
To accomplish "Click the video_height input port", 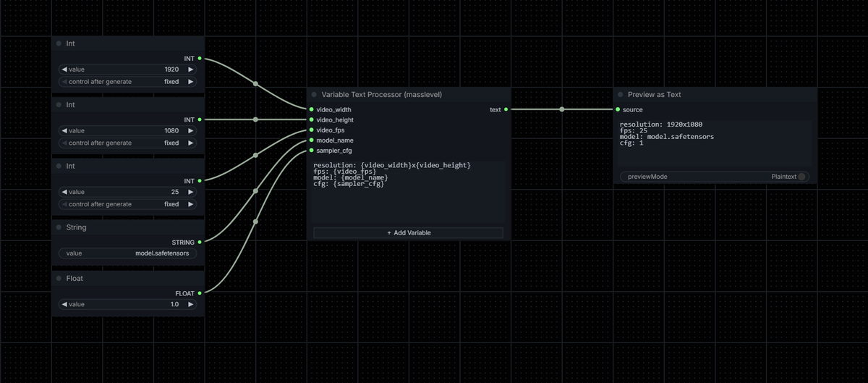I will click(311, 119).
